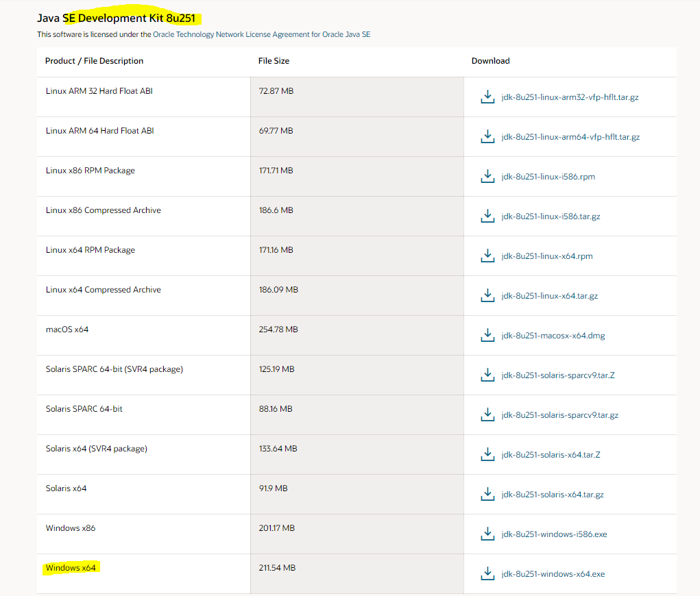Image resolution: width=700 pixels, height=596 pixels.
Task: Download jdk-8u251-linux-x64.tar.gz file
Action: pyautogui.click(x=550, y=296)
